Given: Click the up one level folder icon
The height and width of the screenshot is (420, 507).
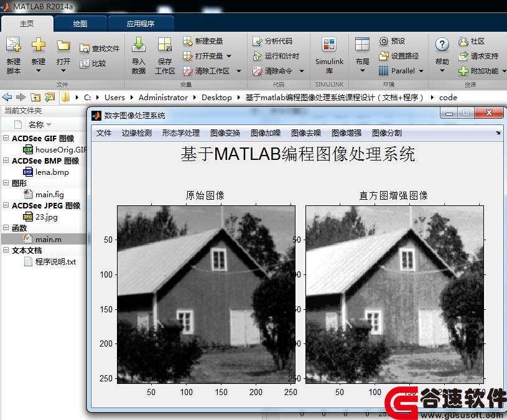Looking at the screenshot, I should click(x=35, y=97).
